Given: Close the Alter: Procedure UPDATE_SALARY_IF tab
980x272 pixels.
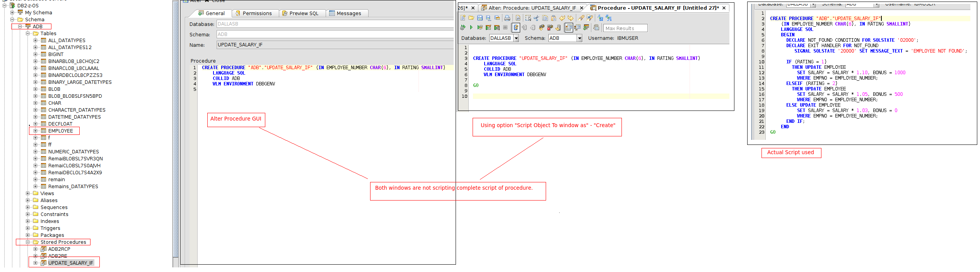Looking at the screenshot, I should pyautogui.click(x=582, y=8).
